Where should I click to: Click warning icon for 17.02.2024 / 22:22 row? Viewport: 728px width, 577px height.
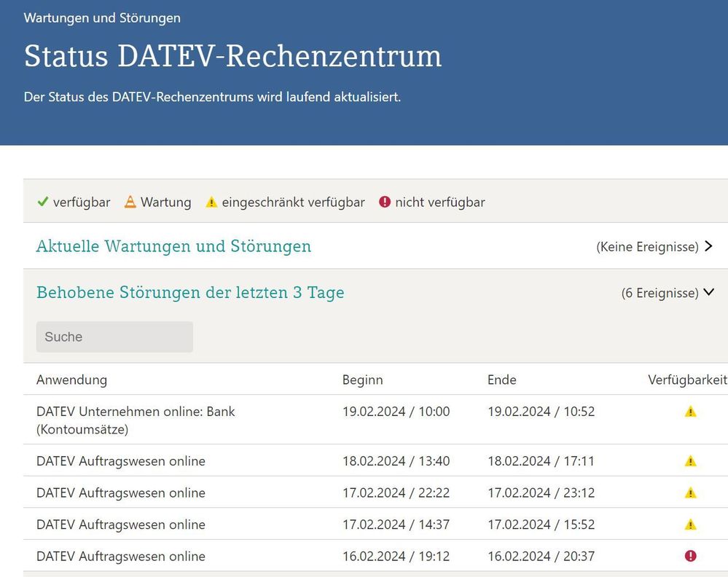[690, 492]
